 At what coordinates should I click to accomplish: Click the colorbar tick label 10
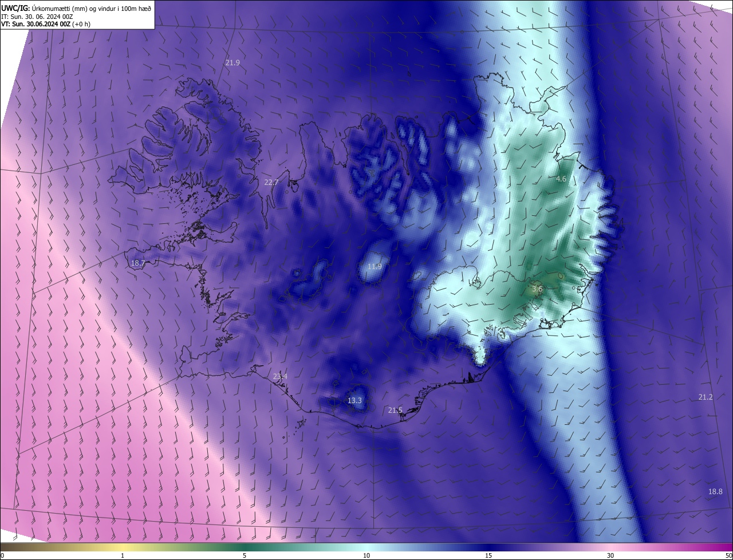[x=366, y=555]
